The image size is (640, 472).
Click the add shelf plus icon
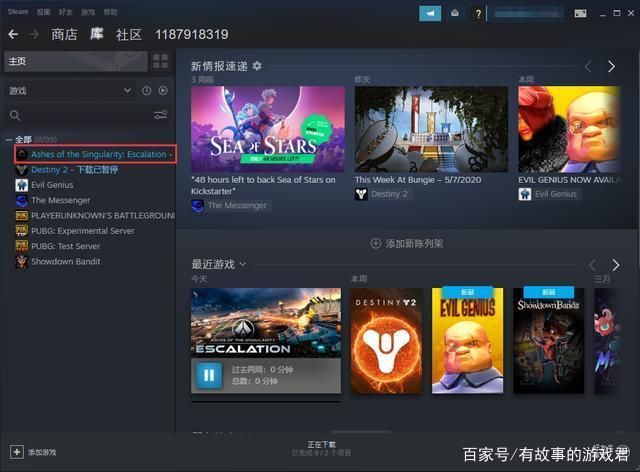[x=376, y=244]
